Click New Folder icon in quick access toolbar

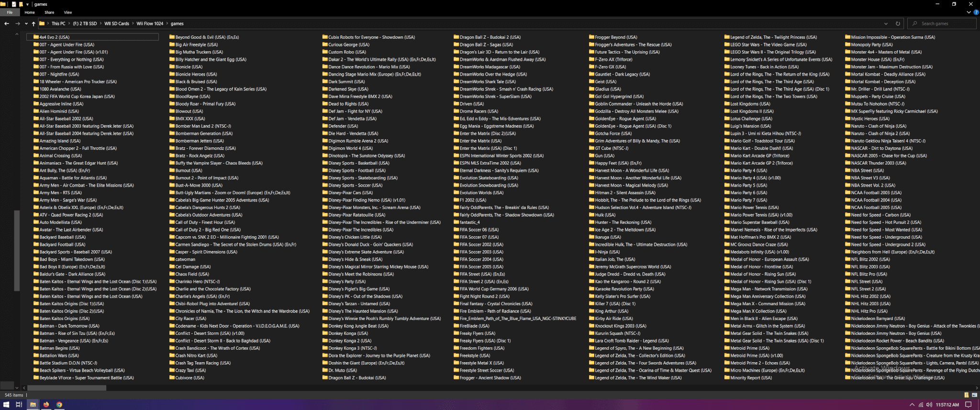21,4
